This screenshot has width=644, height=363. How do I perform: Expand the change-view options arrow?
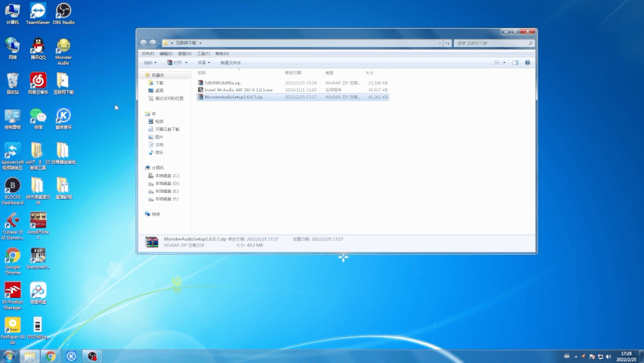click(x=504, y=63)
